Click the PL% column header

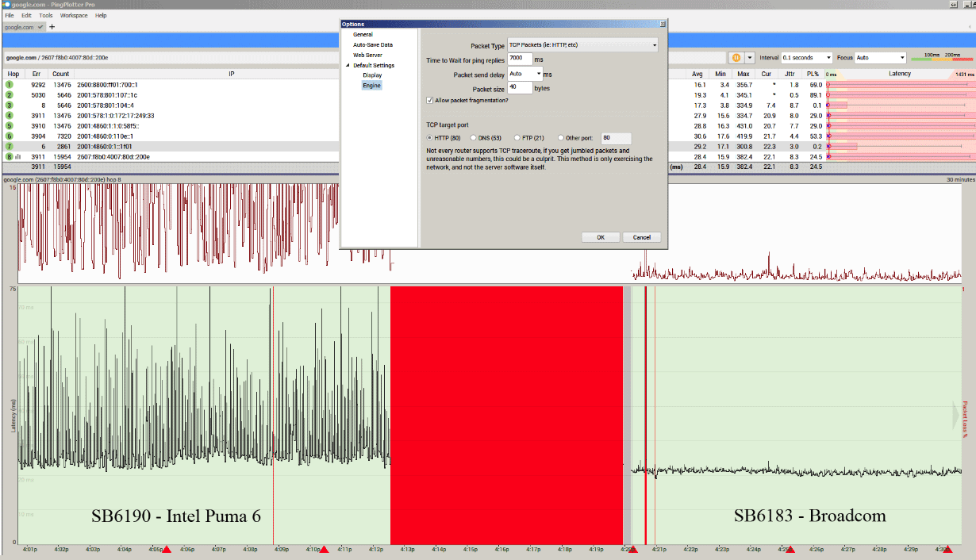[x=813, y=74]
